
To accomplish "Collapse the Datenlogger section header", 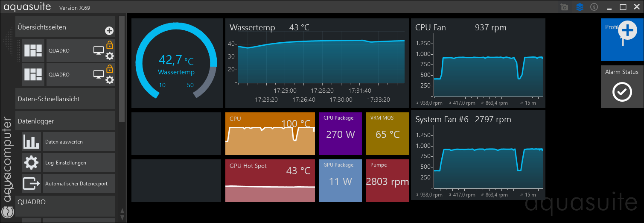I will (x=65, y=121).
